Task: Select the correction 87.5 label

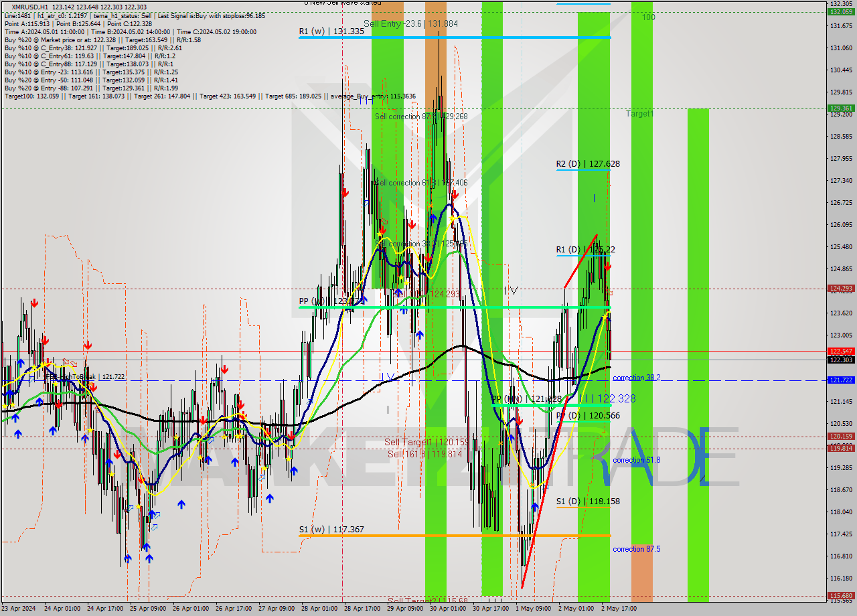Action: pos(637,549)
